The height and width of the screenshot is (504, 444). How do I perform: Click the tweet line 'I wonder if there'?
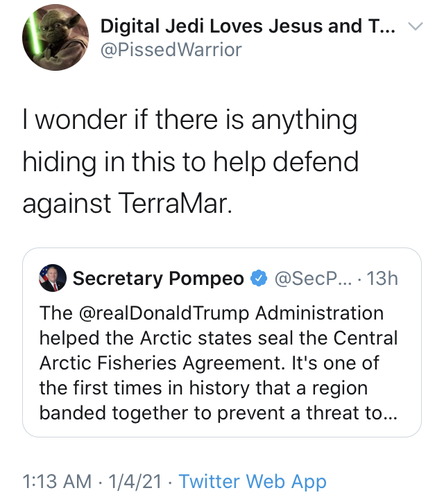(x=120, y=119)
